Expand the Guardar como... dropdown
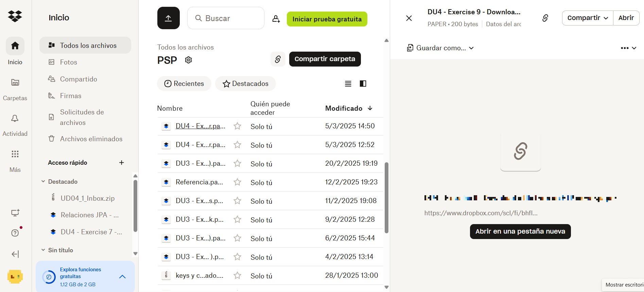This screenshot has width=644, height=292. point(440,48)
